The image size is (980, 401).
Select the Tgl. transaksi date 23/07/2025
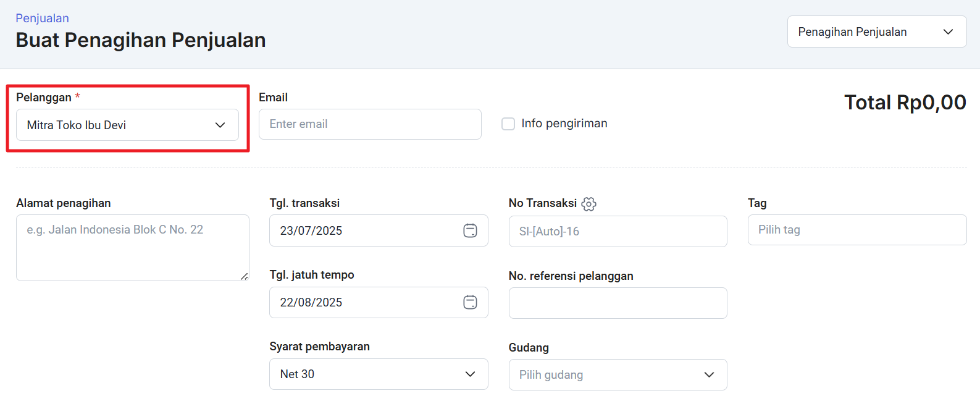pos(364,230)
